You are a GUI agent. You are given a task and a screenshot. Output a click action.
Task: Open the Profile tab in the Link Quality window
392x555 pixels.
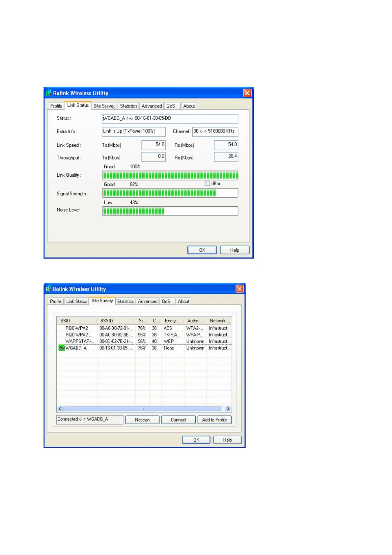tap(56, 106)
